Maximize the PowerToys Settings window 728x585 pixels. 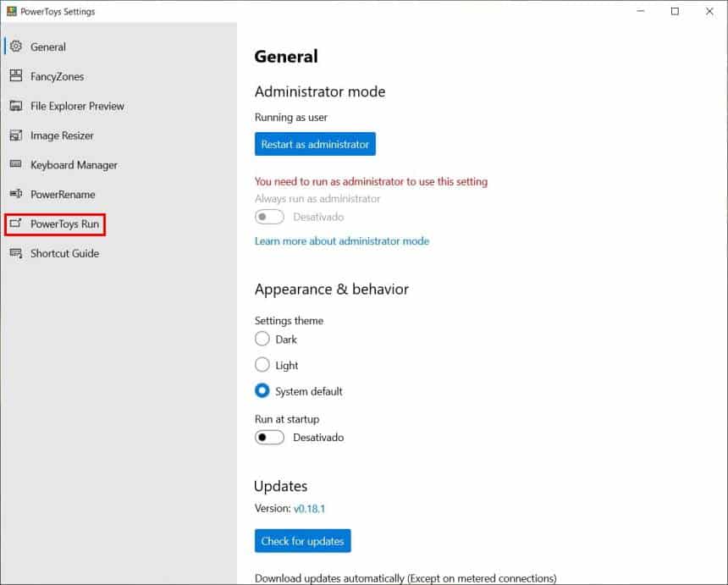675,11
